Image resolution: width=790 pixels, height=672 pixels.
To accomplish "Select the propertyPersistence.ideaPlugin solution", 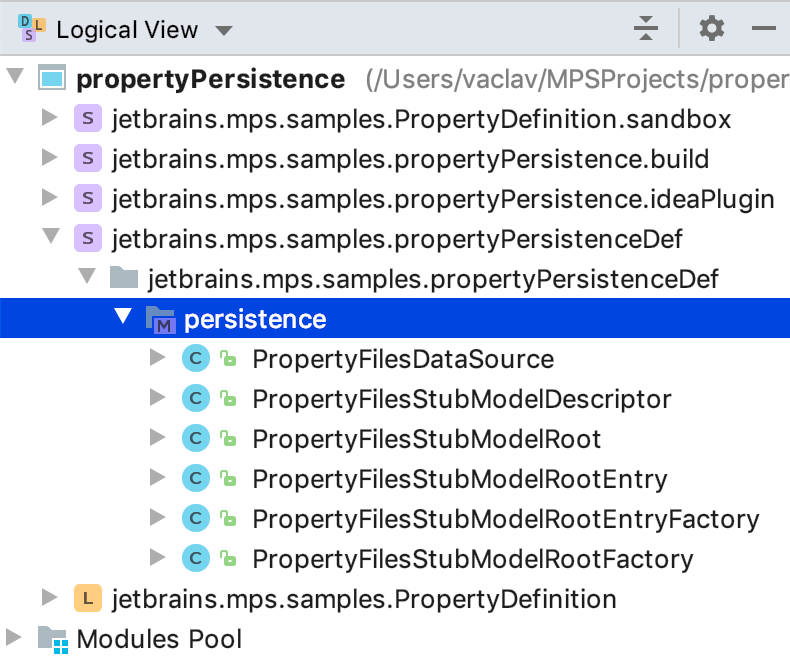I will 443,199.
